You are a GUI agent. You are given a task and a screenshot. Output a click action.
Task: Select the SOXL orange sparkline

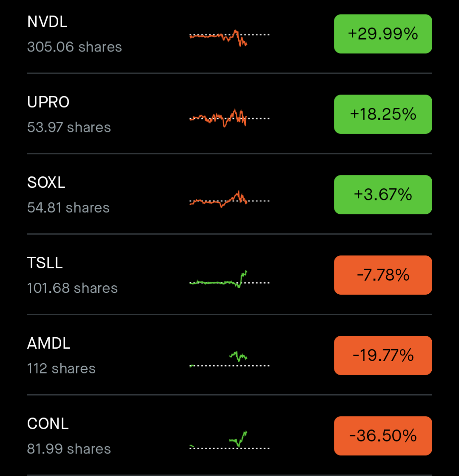coord(229,199)
